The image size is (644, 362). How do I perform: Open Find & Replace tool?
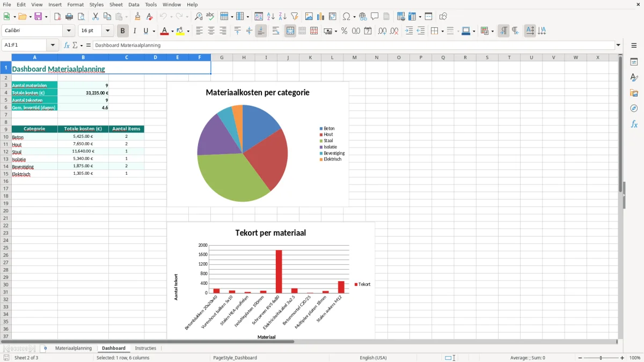[199, 17]
